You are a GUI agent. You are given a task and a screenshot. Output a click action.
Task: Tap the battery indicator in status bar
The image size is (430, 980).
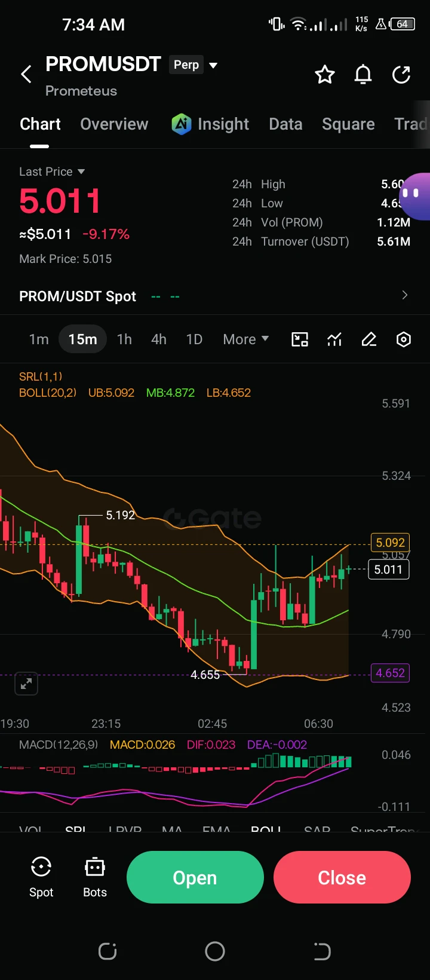pyautogui.click(x=403, y=24)
